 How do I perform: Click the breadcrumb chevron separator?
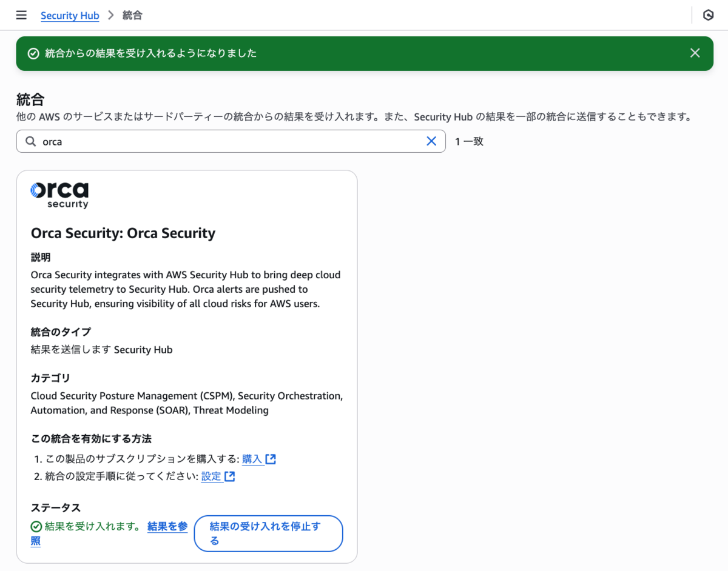click(x=111, y=15)
